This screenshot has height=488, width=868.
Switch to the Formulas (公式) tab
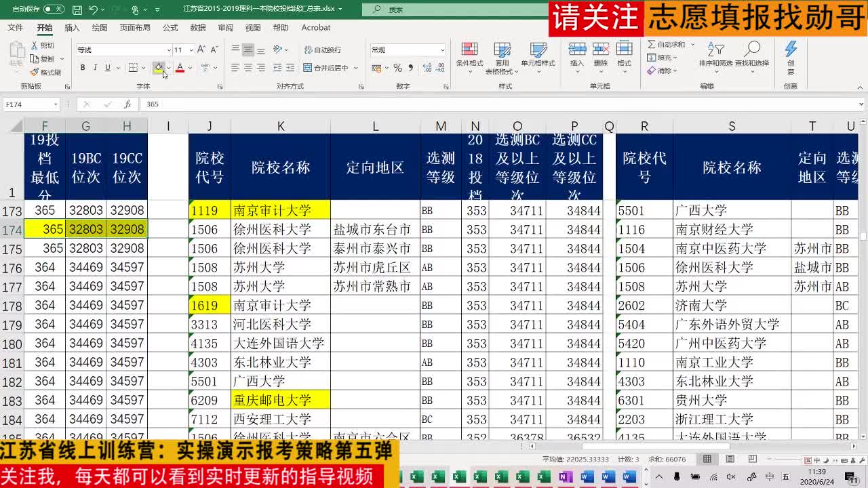170,28
